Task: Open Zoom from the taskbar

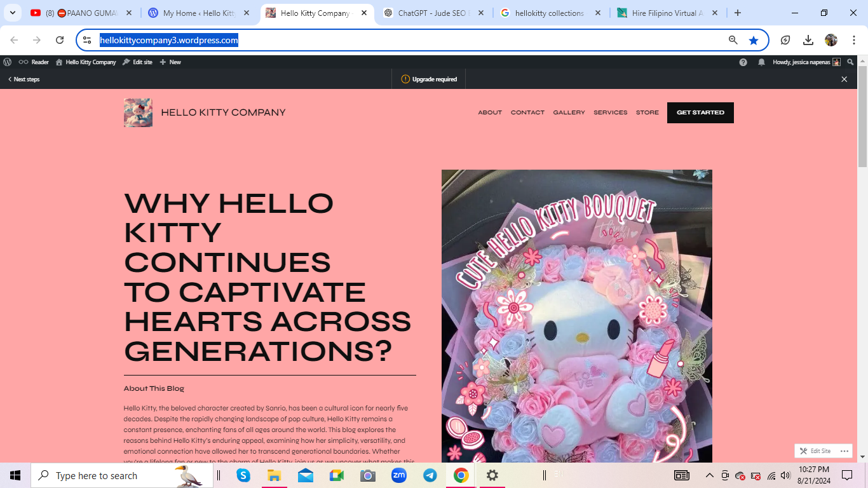Action: coord(399,475)
